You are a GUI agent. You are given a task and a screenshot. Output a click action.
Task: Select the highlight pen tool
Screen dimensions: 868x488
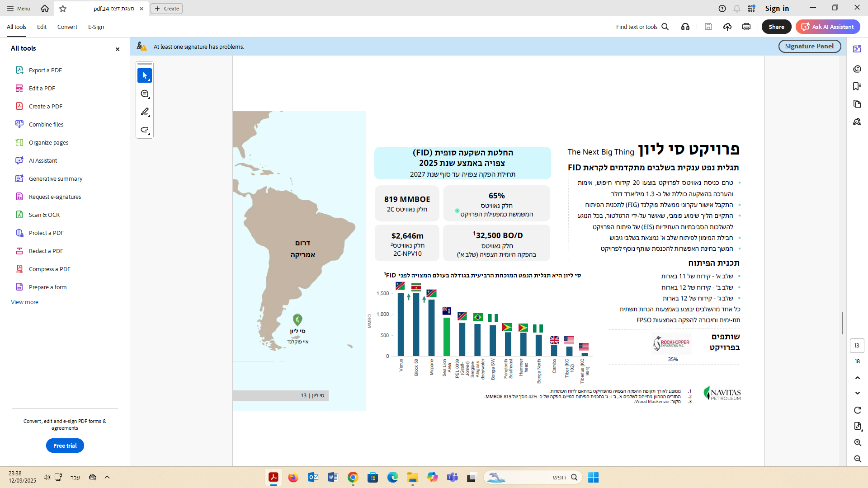145,112
